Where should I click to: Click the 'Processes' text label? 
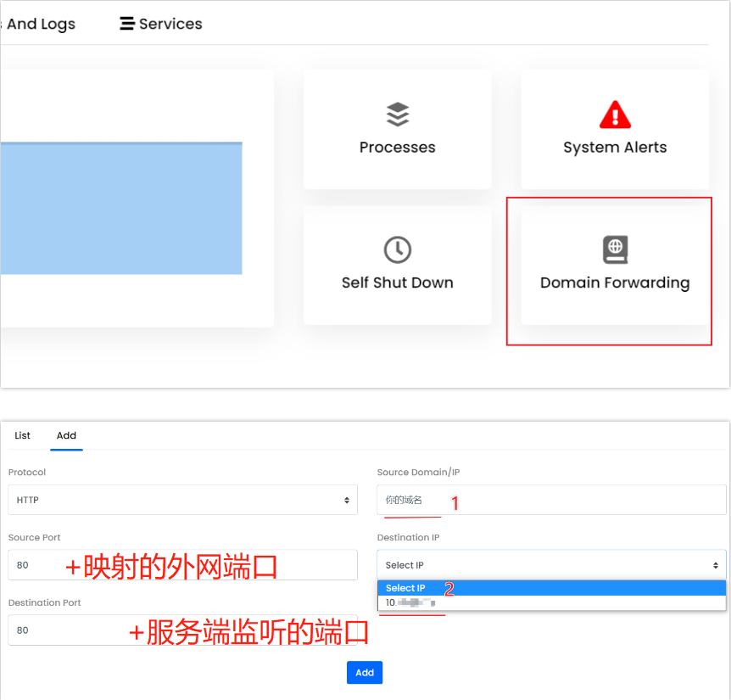397,148
